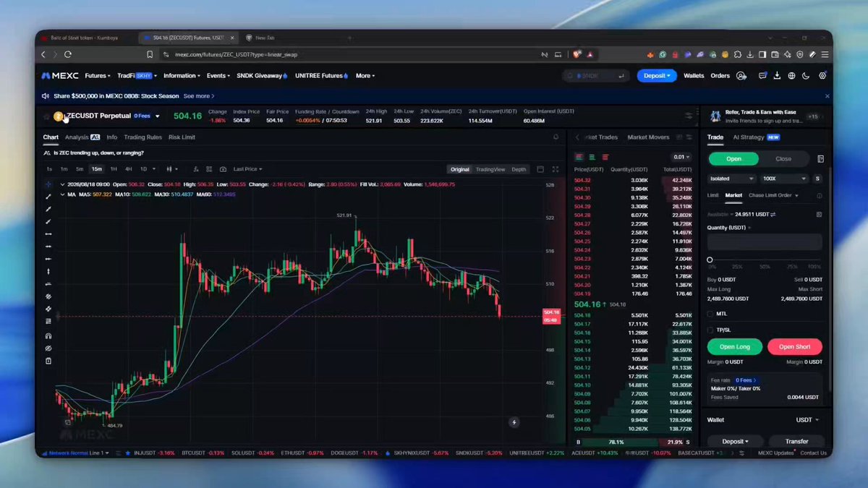
Task: Open the chart fullscreen expand icon
Action: [x=556, y=169]
